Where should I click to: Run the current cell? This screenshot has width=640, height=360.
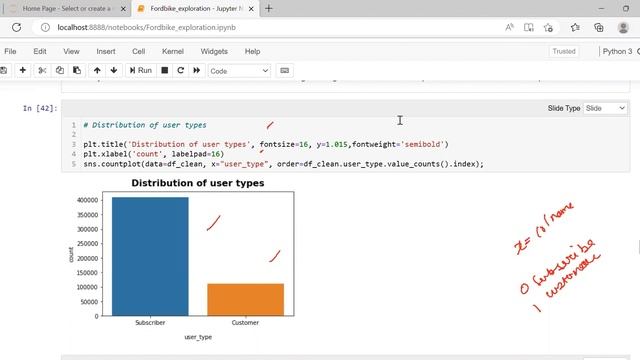tap(140, 71)
